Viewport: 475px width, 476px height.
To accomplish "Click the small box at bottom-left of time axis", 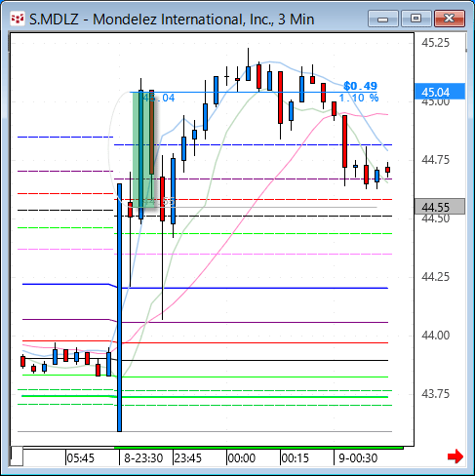I will click(18, 456).
